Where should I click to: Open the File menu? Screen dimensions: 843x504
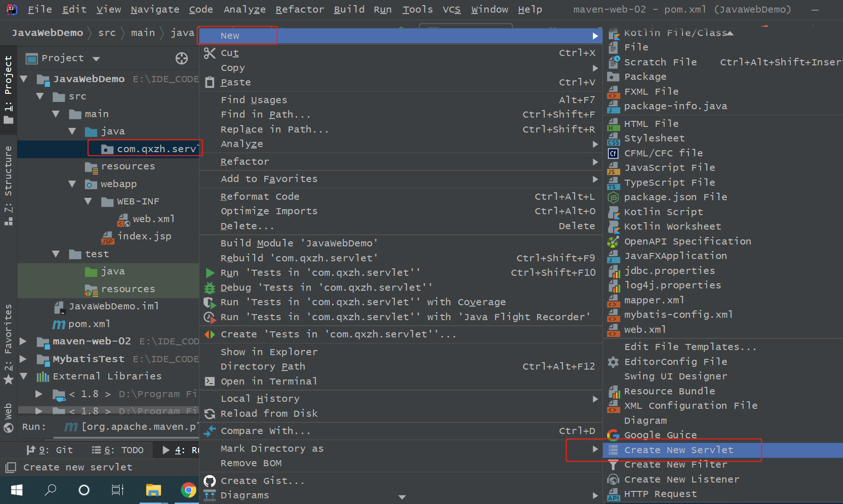(x=40, y=9)
